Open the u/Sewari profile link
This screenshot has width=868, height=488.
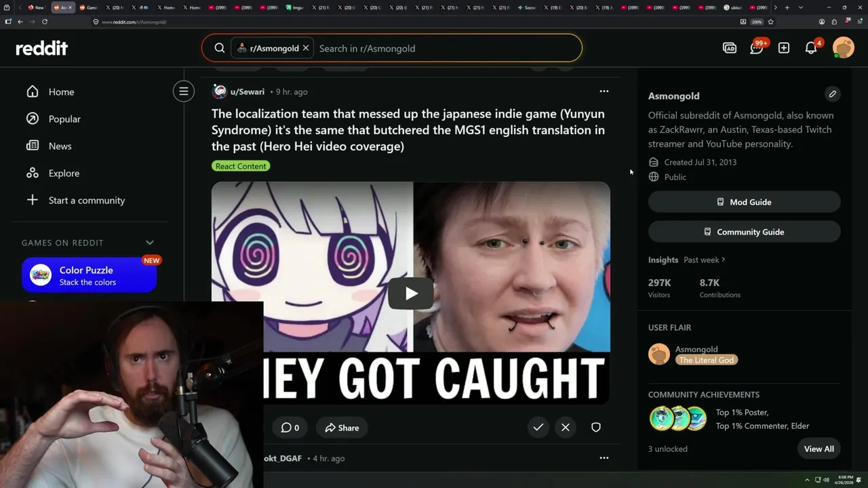[248, 91]
